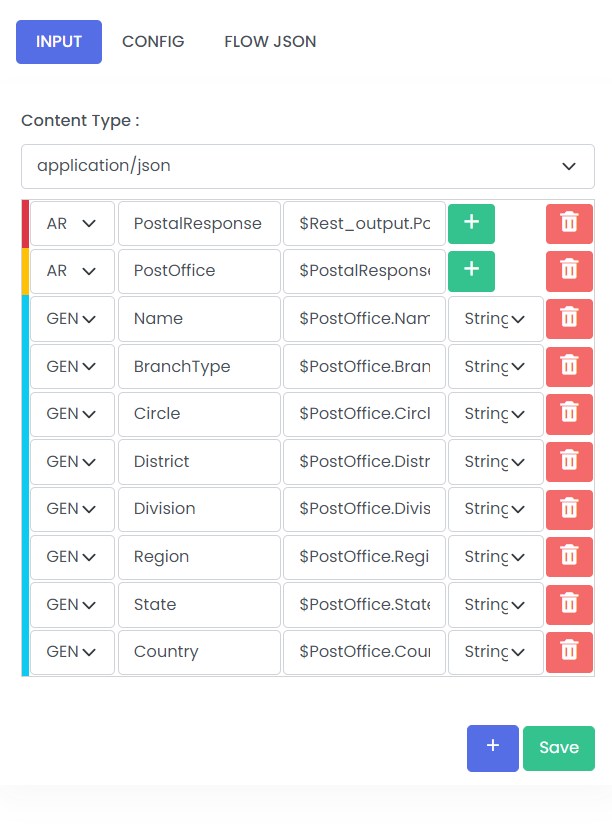Edit the $PostalResponse value field

coord(364,271)
